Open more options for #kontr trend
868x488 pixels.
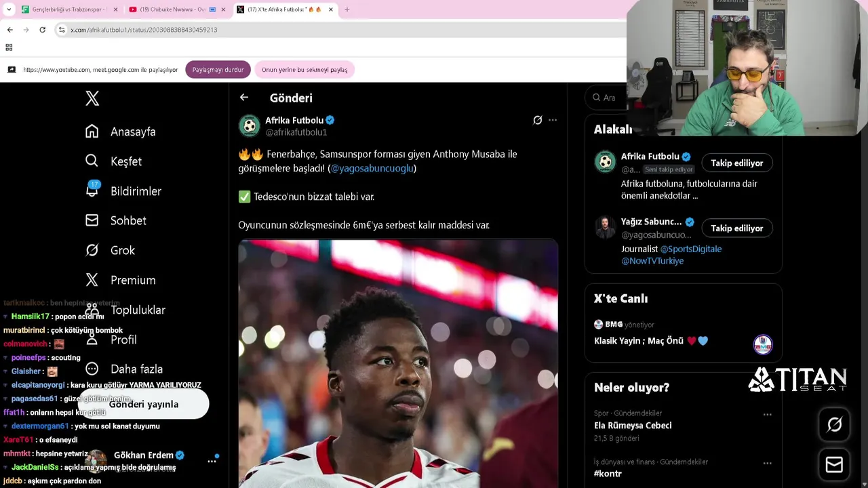[x=767, y=463]
